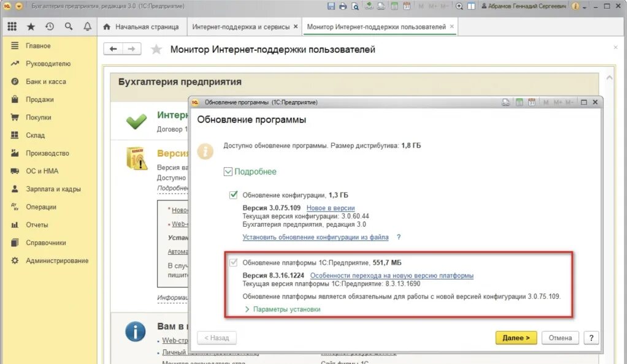Open the sections grid menu icon
This screenshot has height=364, width=628.
click(12, 26)
